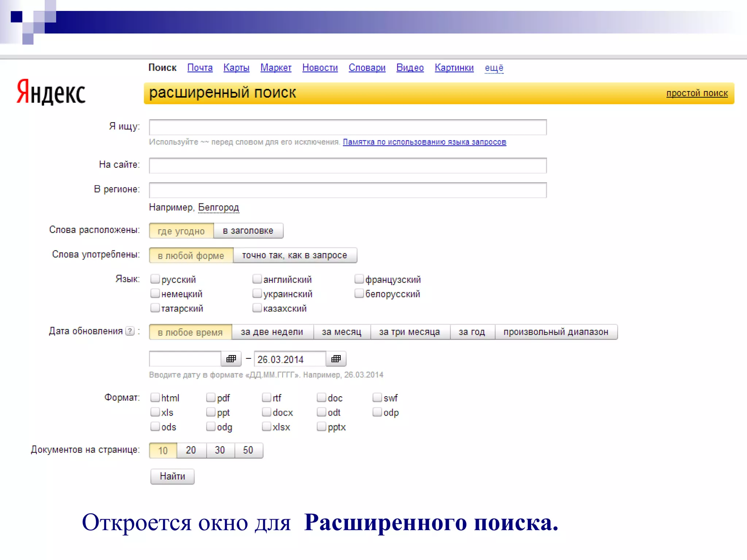Image resolution: width=747 pixels, height=560 pixels.
Task: Check the русский language checkbox
Action: (155, 279)
